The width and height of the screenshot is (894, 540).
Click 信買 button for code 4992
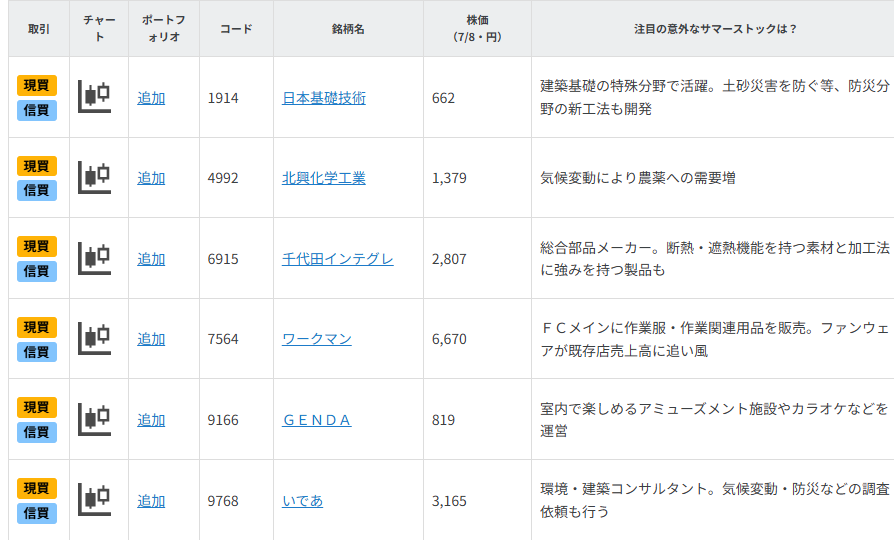click(x=36, y=190)
